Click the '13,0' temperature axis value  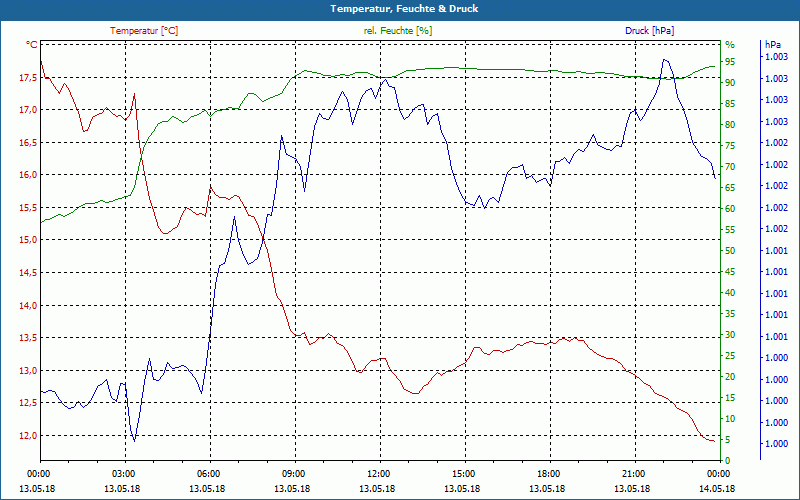click(29, 370)
